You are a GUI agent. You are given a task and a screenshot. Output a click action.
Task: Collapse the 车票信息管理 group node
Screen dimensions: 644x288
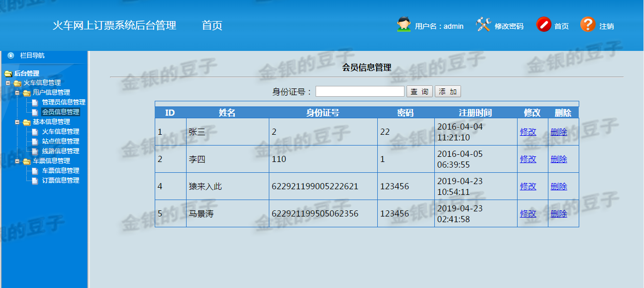17,161
